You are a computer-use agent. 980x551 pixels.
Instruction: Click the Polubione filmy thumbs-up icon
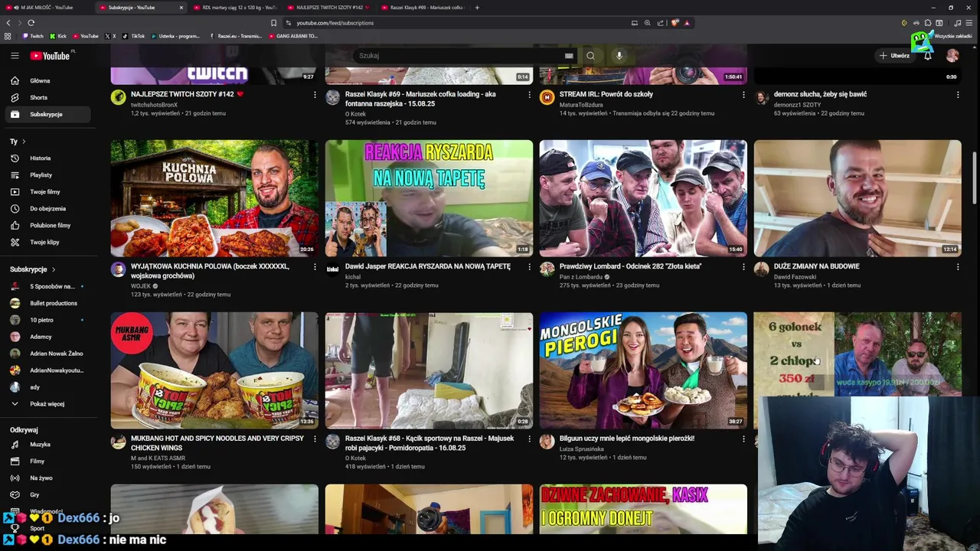15,225
